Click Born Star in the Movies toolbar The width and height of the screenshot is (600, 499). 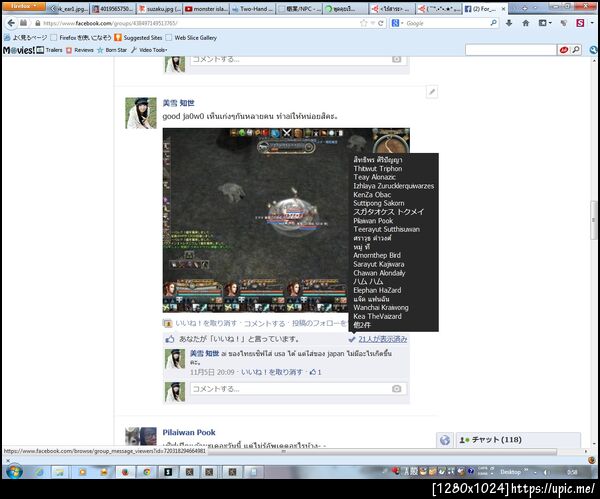click(x=112, y=50)
